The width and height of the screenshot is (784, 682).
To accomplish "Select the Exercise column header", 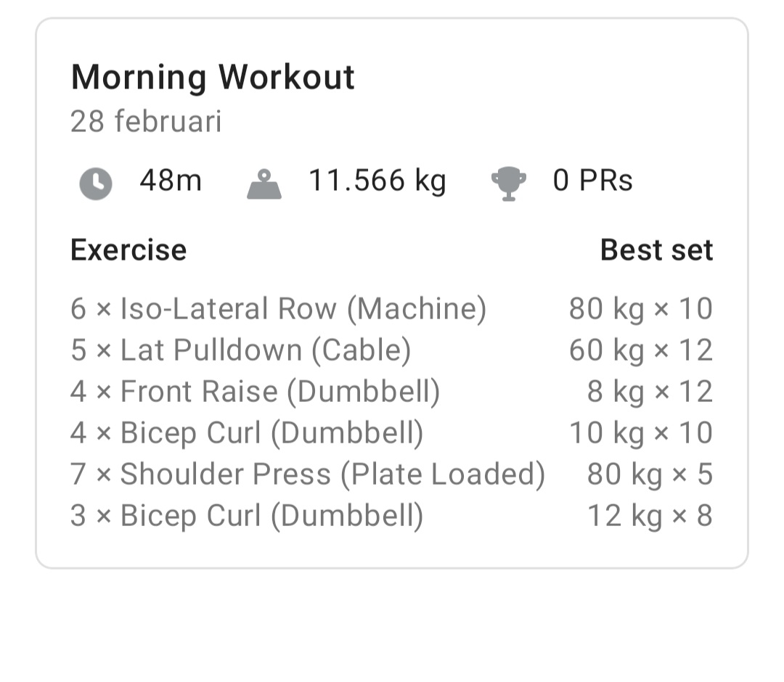I will 128,250.
